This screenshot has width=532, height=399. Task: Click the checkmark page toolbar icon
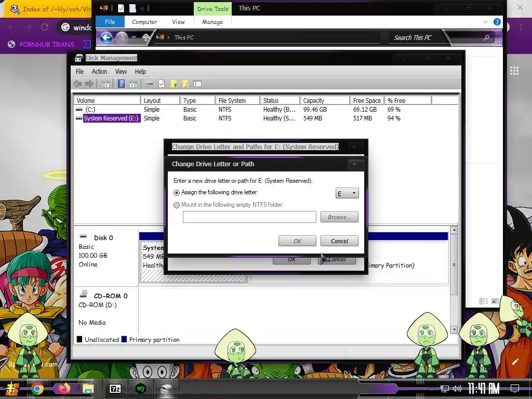coord(162,84)
